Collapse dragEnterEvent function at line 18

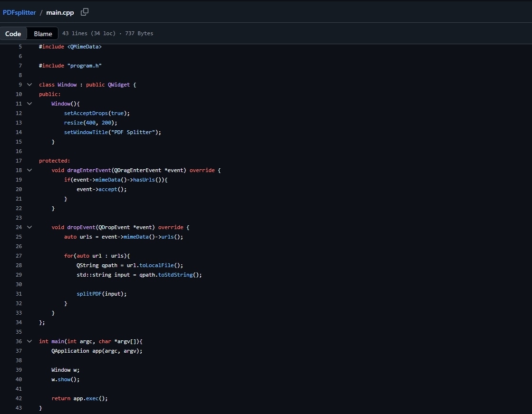click(x=29, y=170)
